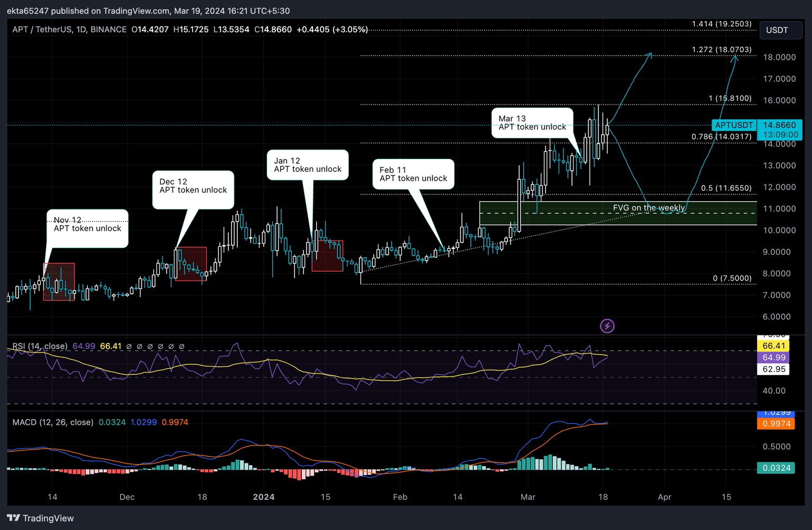Select the Feb 11 APT token unlock callout
The image size is (812, 530).
tap(413, 174)
